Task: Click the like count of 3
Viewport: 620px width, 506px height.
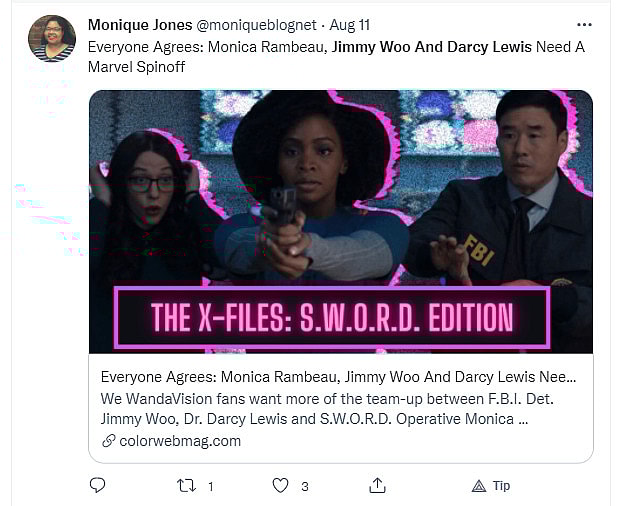Action: pyautogui.click(x=305, y=487)
